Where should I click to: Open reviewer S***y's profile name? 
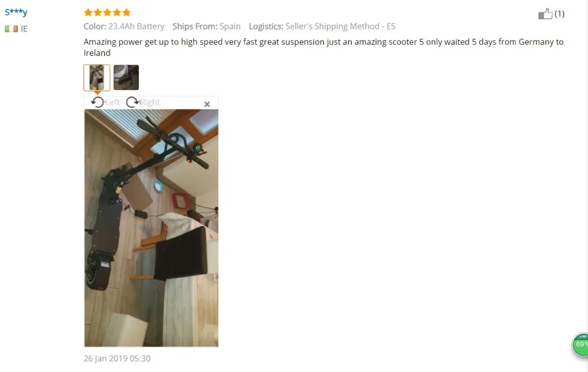pyautogui.click(x=16, y=12)
